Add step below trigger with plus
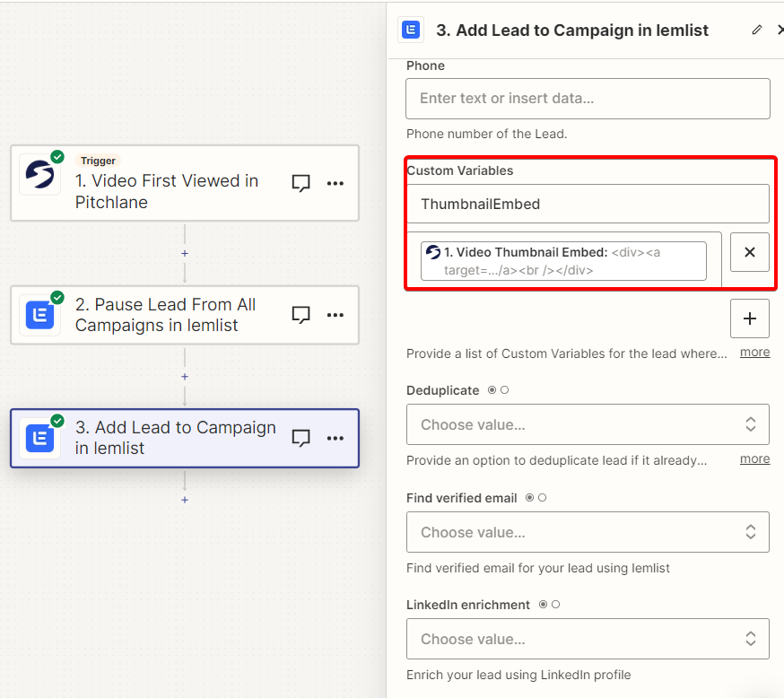This screenshot has height=698, width=784. point(185,254)
